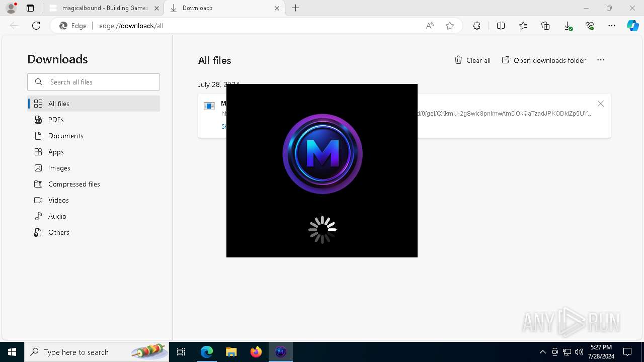Open the Extensions puzzle icon
The width and height of the screenshot is (644, 362).
click(x=476, y=26)
